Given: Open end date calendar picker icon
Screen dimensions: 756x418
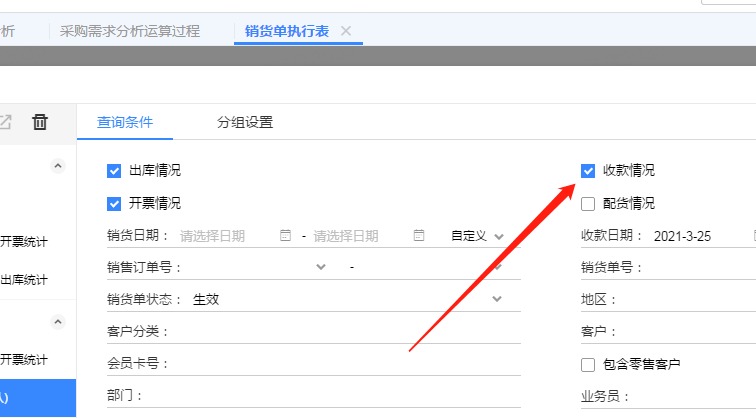Looking at the screenshot, I should click(419, 235).
